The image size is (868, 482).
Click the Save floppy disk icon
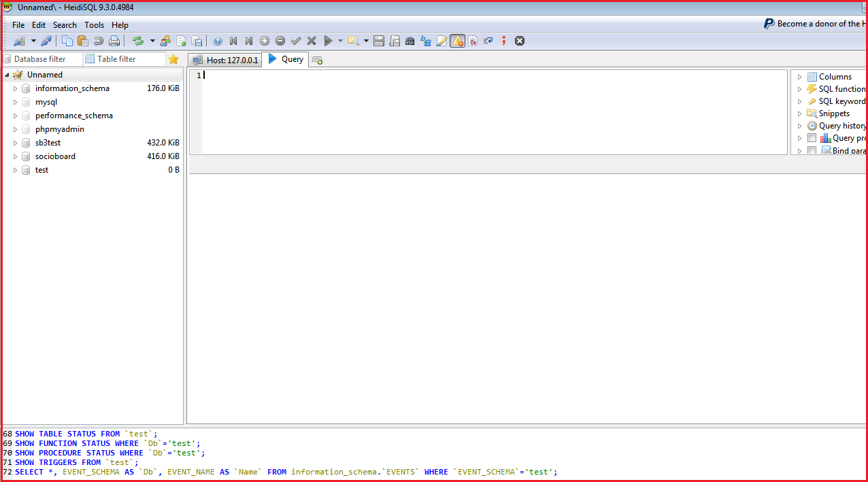[x=379, y=41]
